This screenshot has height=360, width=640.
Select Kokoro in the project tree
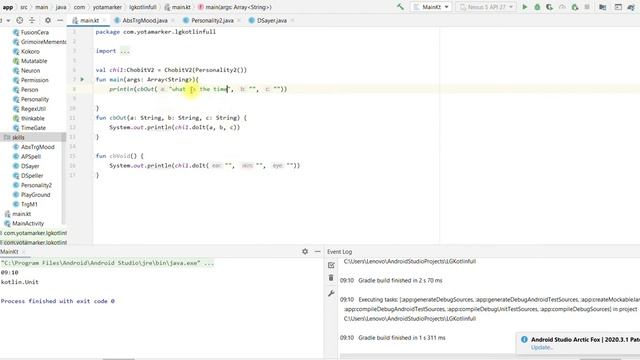coord(27,51)
